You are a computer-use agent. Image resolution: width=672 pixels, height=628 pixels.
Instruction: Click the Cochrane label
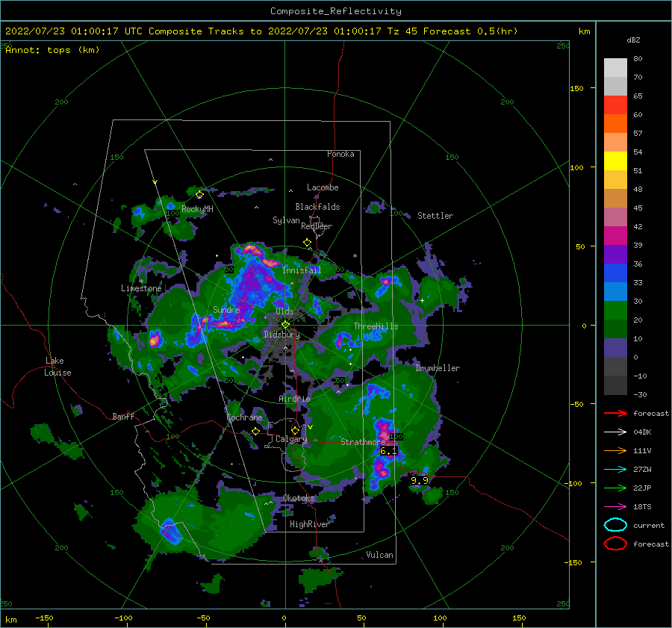[244, 417]
